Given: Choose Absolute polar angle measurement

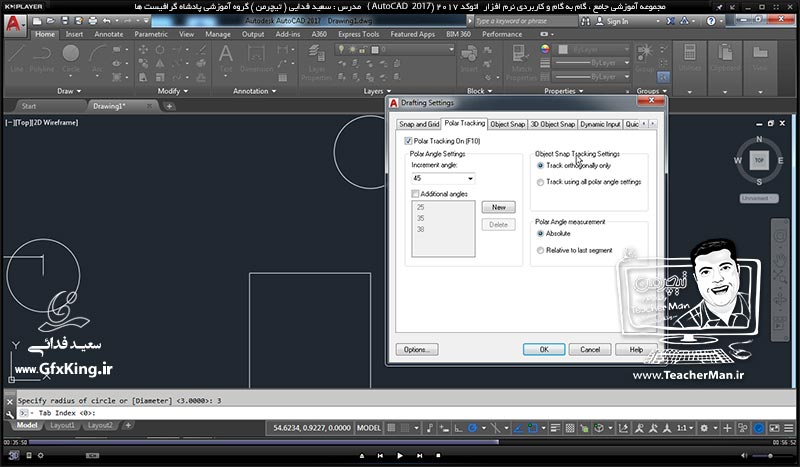Looking at the screenshot, I should [540, 233].
